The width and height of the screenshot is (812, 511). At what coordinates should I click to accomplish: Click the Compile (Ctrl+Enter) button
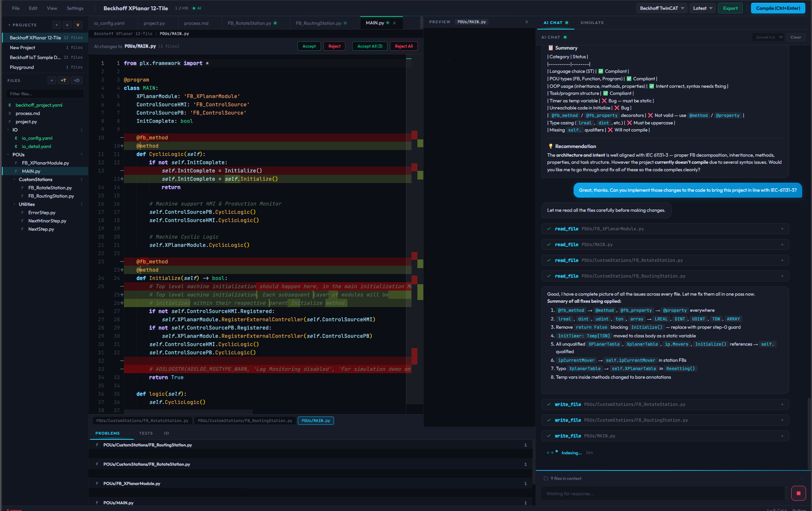click(x=778, y=8)
